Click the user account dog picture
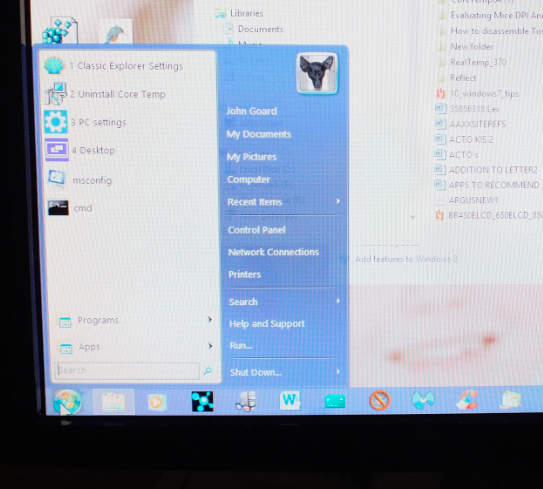Viewport: 543px width, 489px height. (x=317, y=73)
